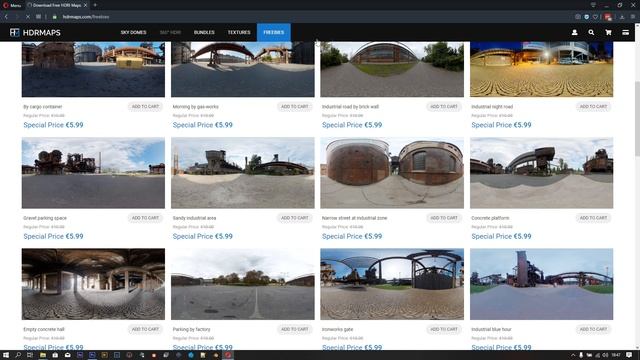Click the blue shield ad blocker icon
640x360 pixels.
(587, 17)
